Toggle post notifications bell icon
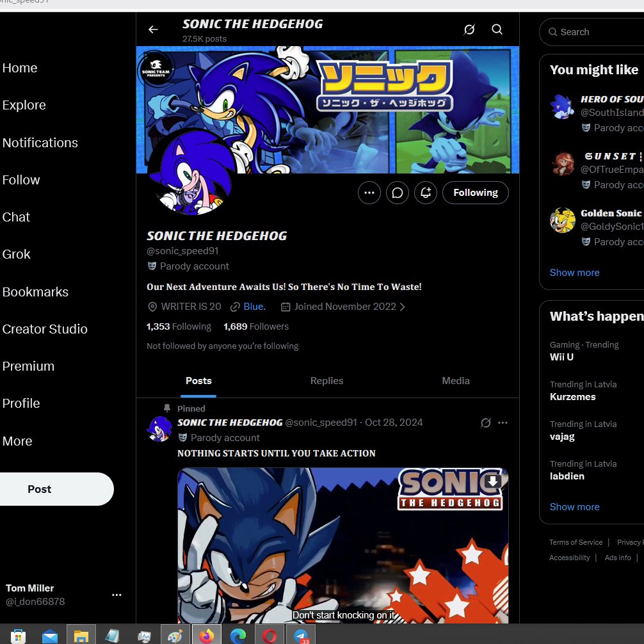This screenshot has width=644, height=644. (x=426, y=193)
